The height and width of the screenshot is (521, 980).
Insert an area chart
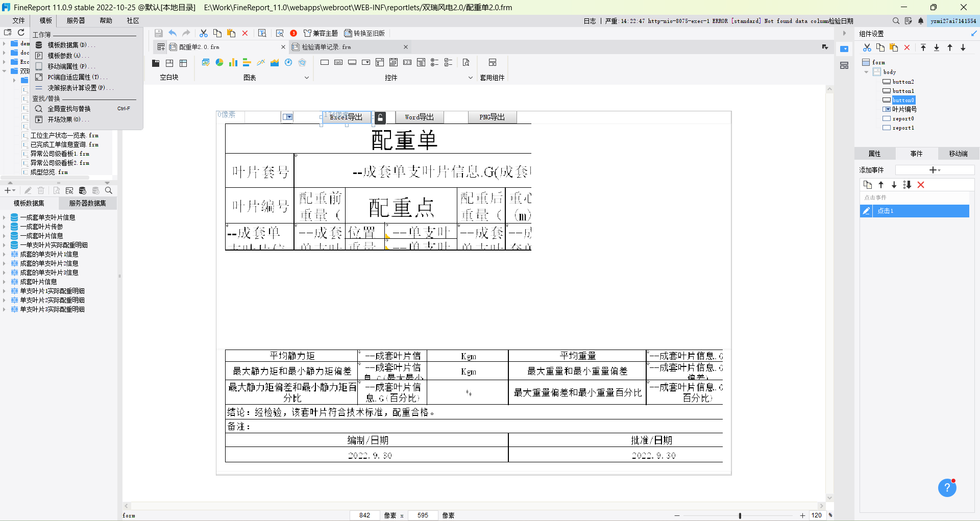pyautogui.click(x=275, y=62)
